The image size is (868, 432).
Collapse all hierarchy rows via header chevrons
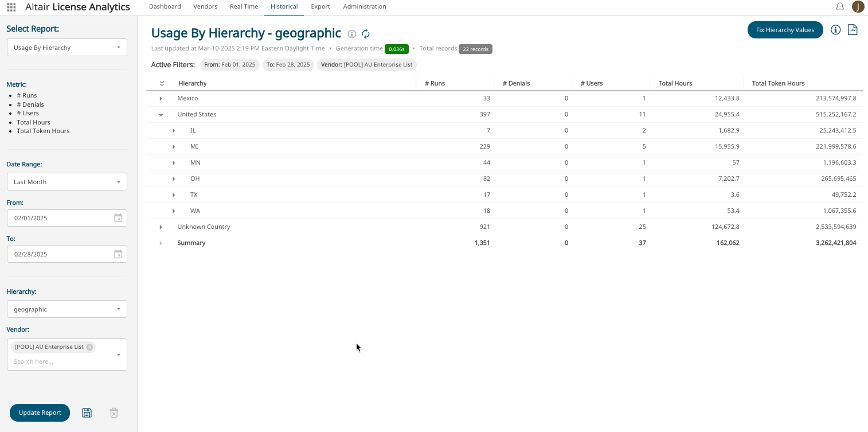(162, 83)
